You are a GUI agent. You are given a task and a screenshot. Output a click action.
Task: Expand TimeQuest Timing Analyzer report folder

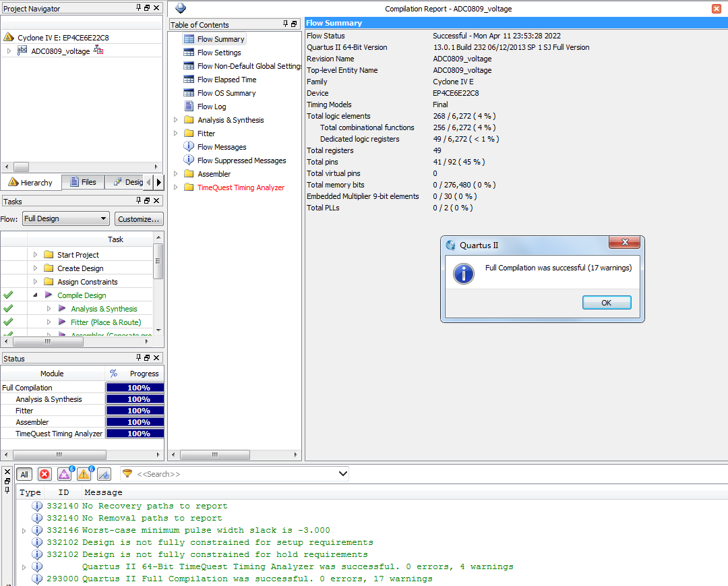click(176, 187)
